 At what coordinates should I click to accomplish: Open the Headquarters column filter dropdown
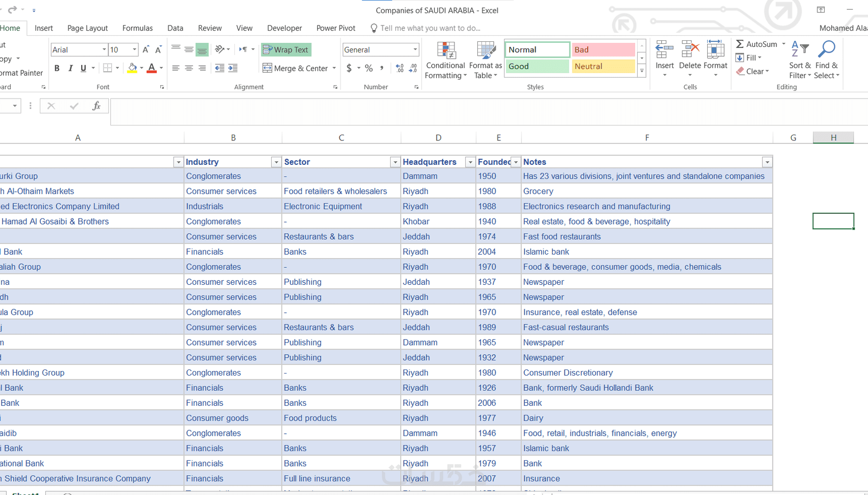coord(470,162)
